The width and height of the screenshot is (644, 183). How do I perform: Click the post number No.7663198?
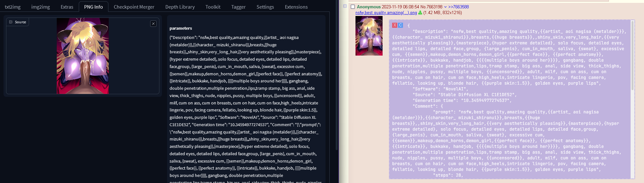[x=431, y=7]
